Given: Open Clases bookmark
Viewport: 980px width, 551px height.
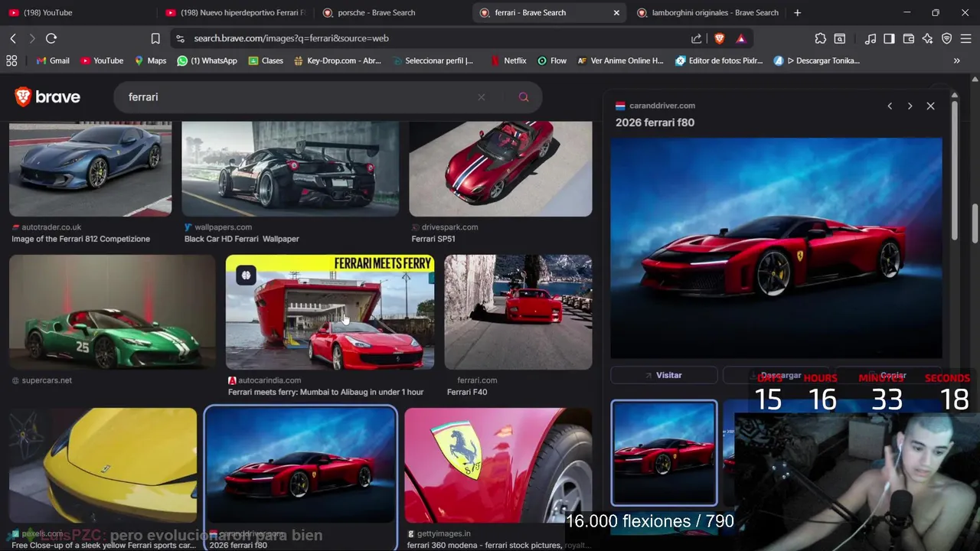Looking at the screenshot, I should coord(266,60).
